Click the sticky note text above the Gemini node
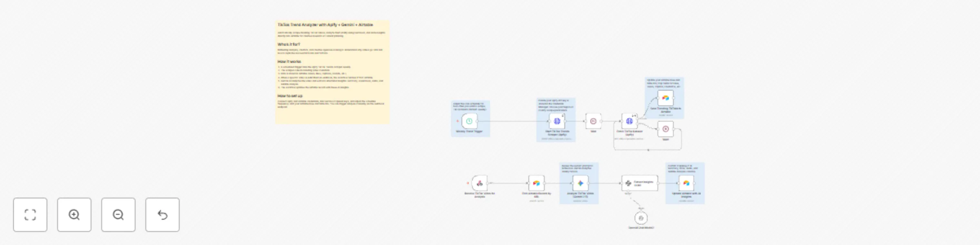This screenshot has height=245, width=980. pos(577,169)
